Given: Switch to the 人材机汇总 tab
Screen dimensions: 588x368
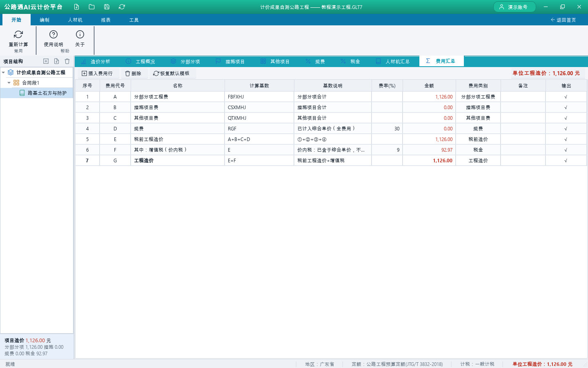Looking at the screenshot, I should [393, 61].
